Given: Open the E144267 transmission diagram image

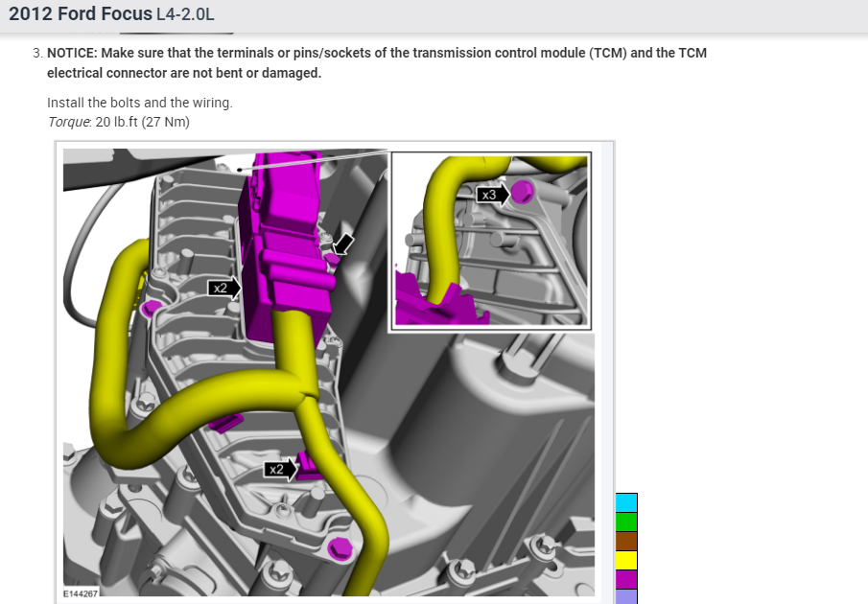Looking at the screenshot, I should pyautogui.click(x=329, y=372).
